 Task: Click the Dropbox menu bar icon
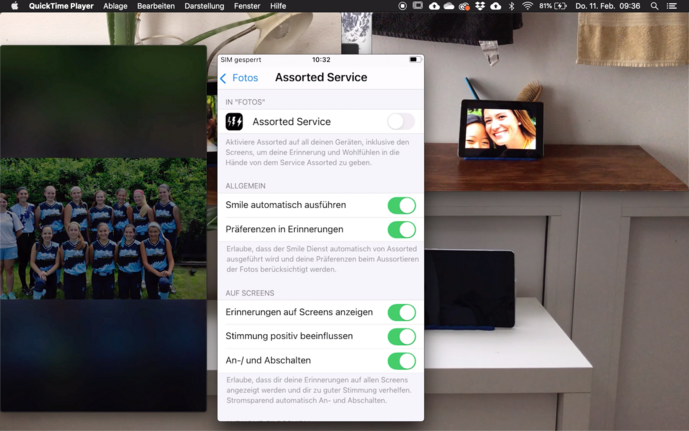pyautogui.click(x=480, y=6)
